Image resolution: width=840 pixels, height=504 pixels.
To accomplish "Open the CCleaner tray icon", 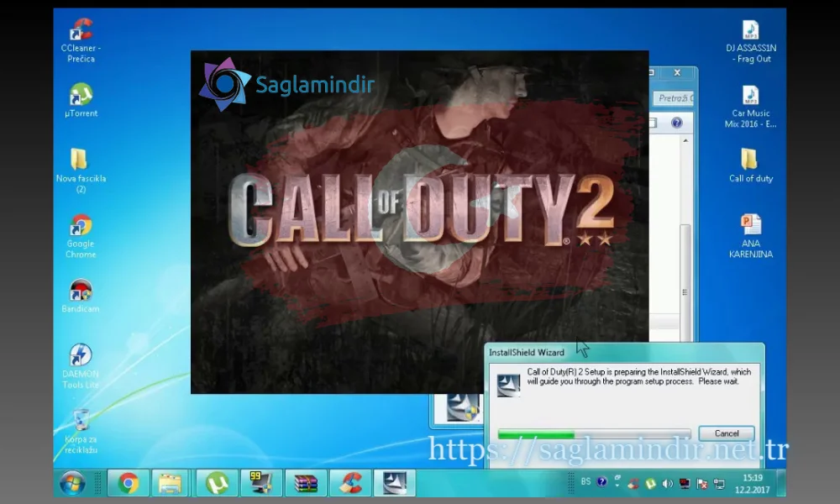I will point(633,484).
